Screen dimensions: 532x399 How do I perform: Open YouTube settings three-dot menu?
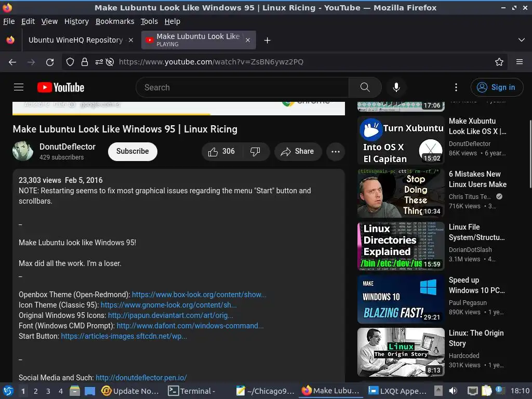tap(456, 87)
